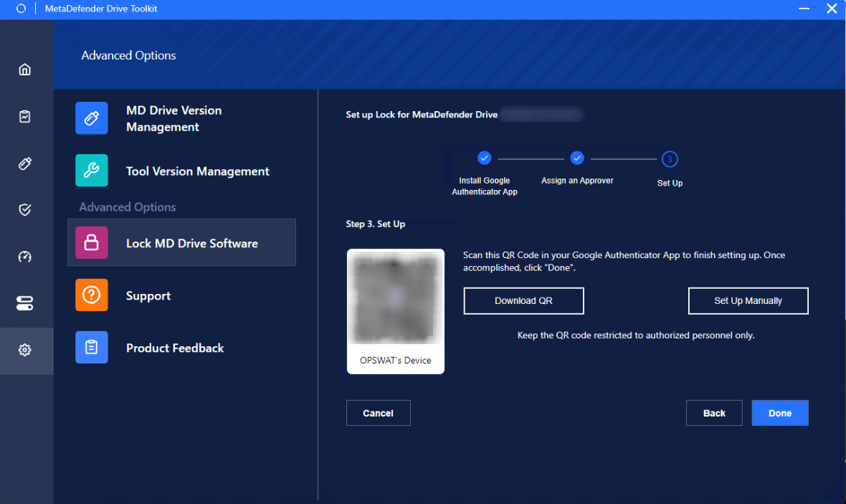This screenshot has height=504, width=846.
Task: Close the MetaDefender Drive Toolkit window
Action: 832,9
